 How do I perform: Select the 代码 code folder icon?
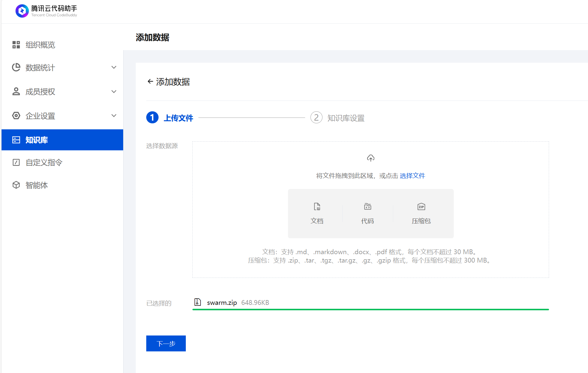click(x=367, y=207)
